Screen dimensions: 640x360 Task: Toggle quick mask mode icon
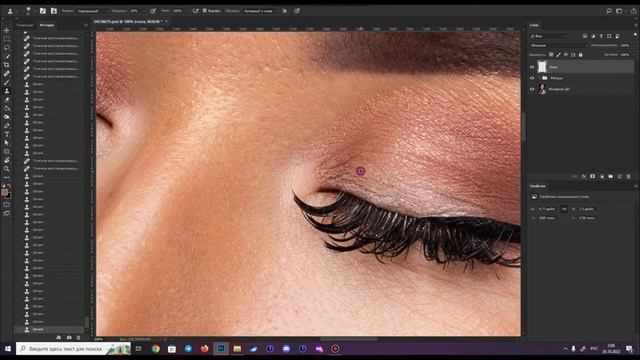[x=7, y=205]
